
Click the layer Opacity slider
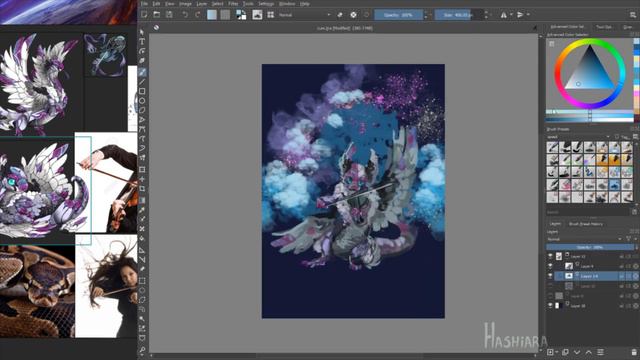coord(589,247)
